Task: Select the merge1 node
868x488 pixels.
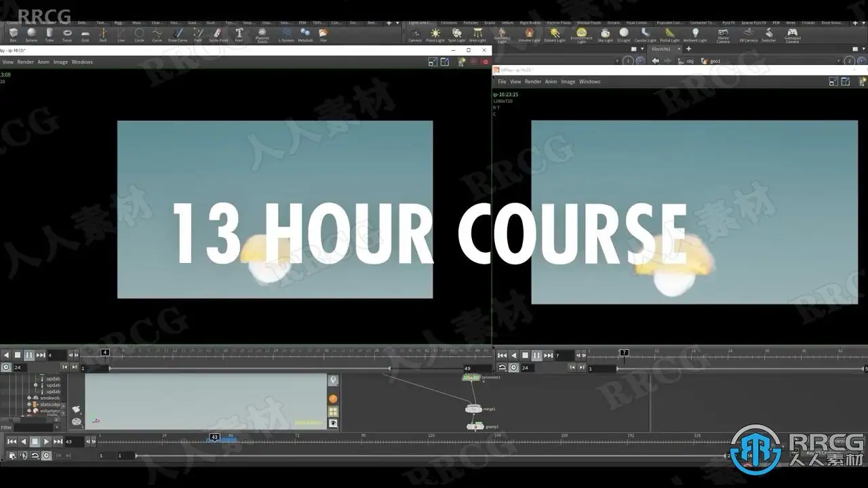Action: click(473, 409)
